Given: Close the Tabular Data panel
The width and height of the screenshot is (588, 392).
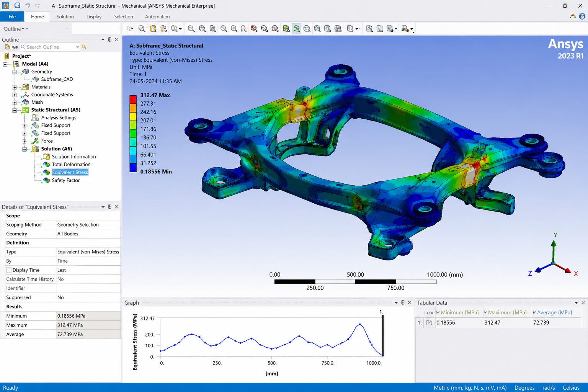Looking at the screenshot, I should pyautogui.click(x=583, y=302).
